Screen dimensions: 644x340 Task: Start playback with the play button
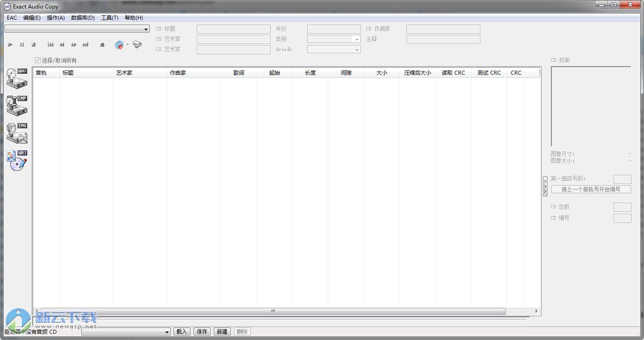[10, 45]
